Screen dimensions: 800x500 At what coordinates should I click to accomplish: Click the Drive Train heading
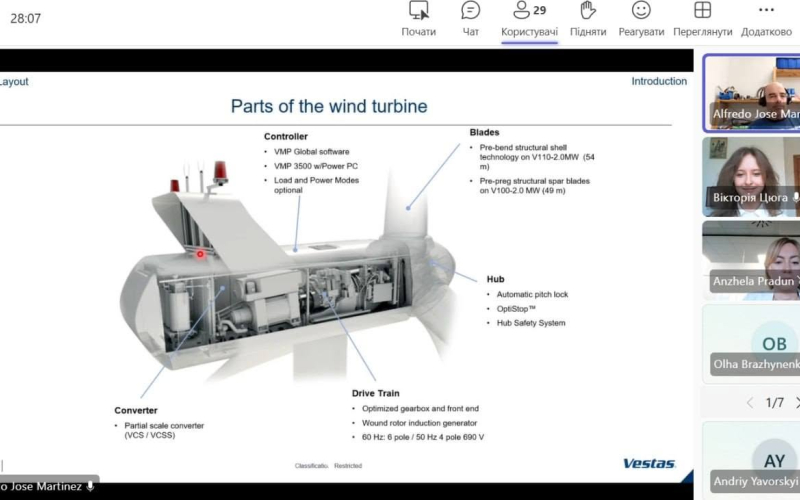coord(376,393)
